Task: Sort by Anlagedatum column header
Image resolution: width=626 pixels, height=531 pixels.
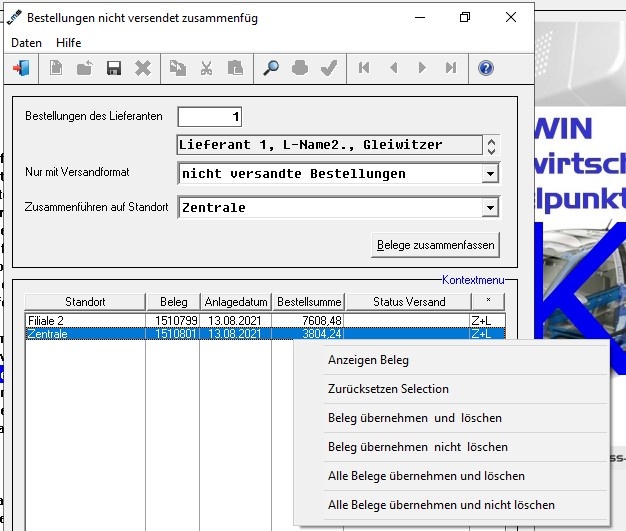Action: (236, 302)
